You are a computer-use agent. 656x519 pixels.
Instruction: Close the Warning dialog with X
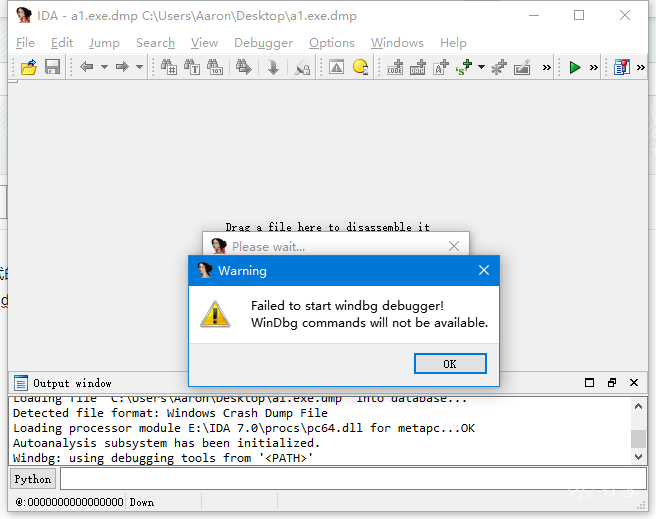(x=484, y=270)
